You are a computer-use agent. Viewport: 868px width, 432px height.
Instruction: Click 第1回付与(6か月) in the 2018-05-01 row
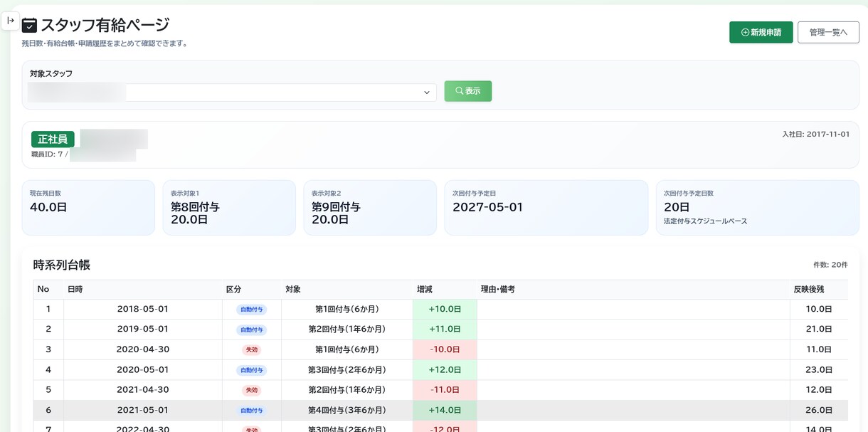click(x=347, y=309)
